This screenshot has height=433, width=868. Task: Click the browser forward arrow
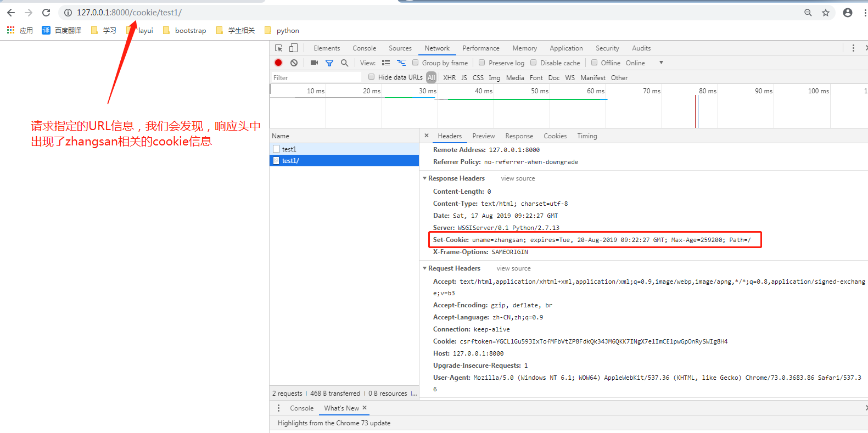(29, 13)
